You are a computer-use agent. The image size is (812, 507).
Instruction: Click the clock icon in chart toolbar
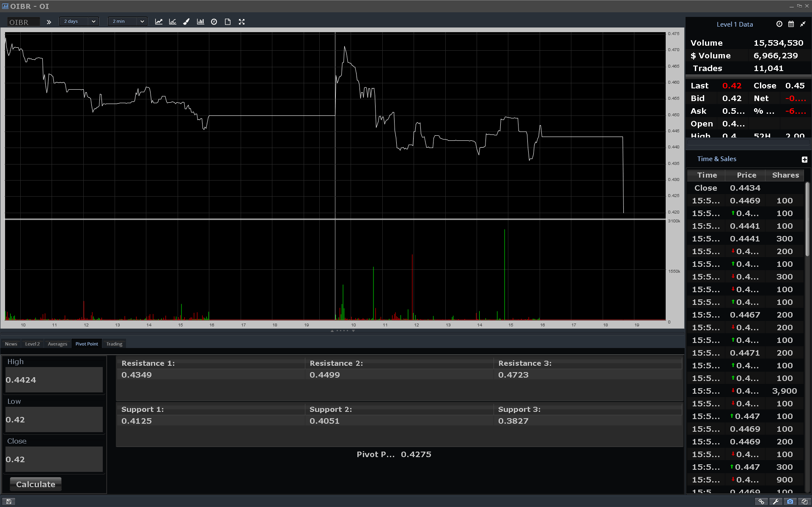tap(214, 22)
